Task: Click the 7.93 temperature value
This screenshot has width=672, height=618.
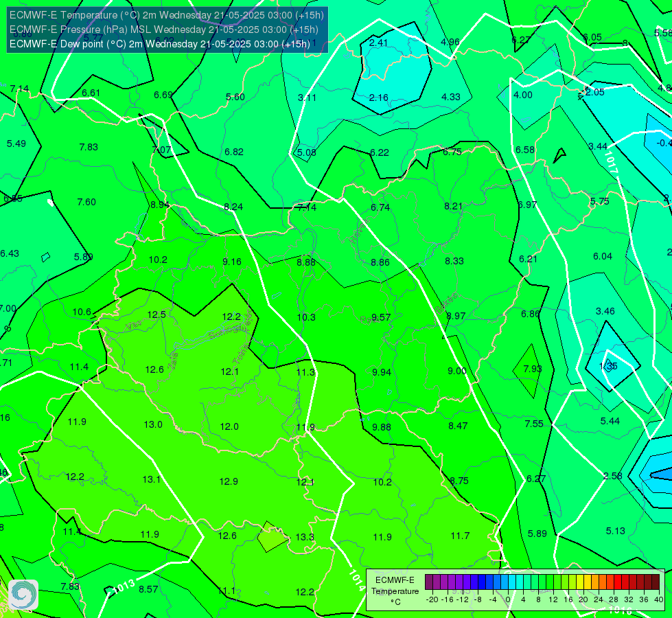Action: [533, 369]
